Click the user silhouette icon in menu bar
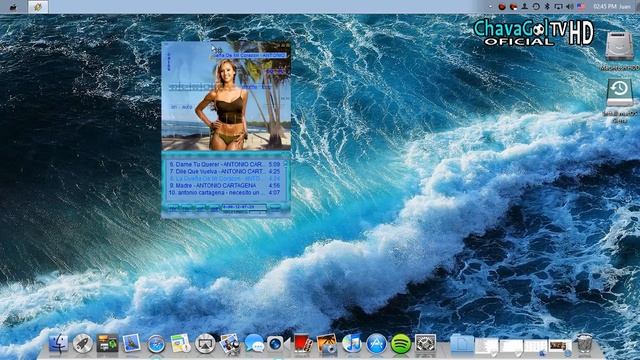 pyautogui.click(x=524, y=7)
